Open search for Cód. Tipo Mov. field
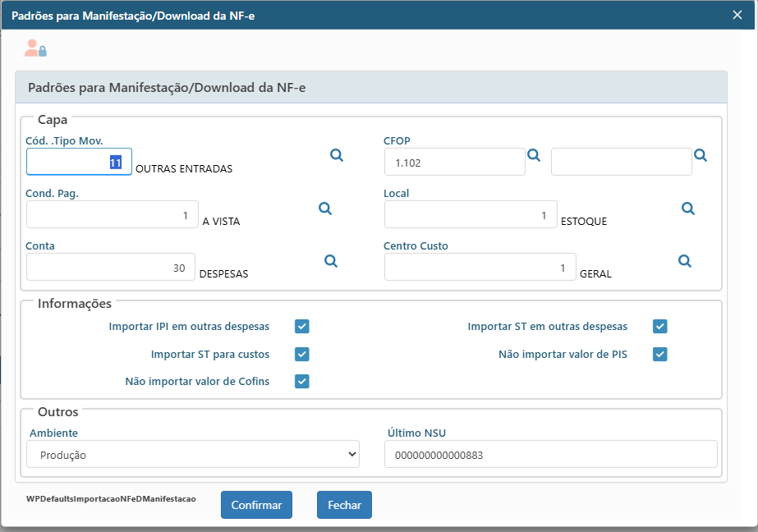 coord(337,155)
